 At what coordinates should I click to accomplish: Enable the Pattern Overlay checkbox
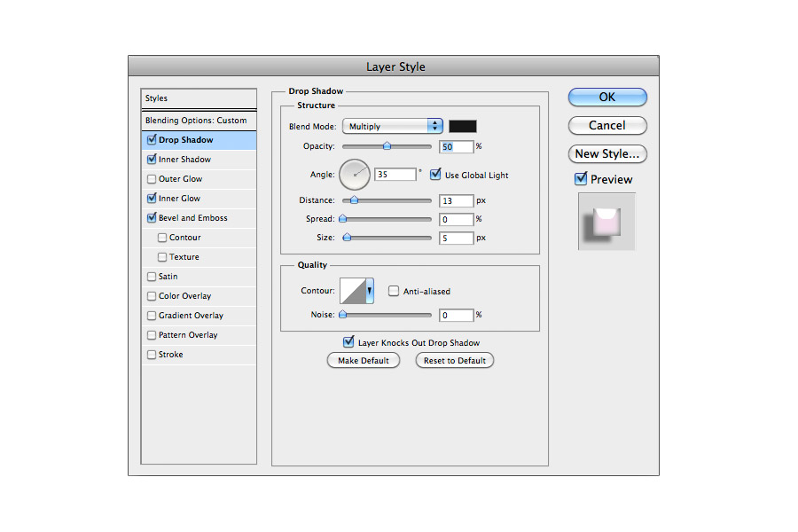[152, 335]
